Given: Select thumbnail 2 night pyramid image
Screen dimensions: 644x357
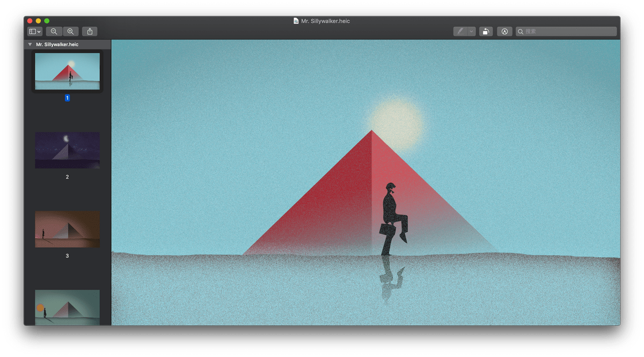Looking at the screenshot, I should click(x=67, y=150).
